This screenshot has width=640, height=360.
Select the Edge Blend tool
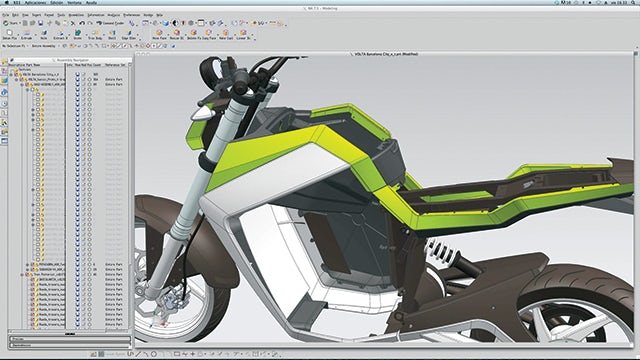pyautogui.click(x=129, y=35)
